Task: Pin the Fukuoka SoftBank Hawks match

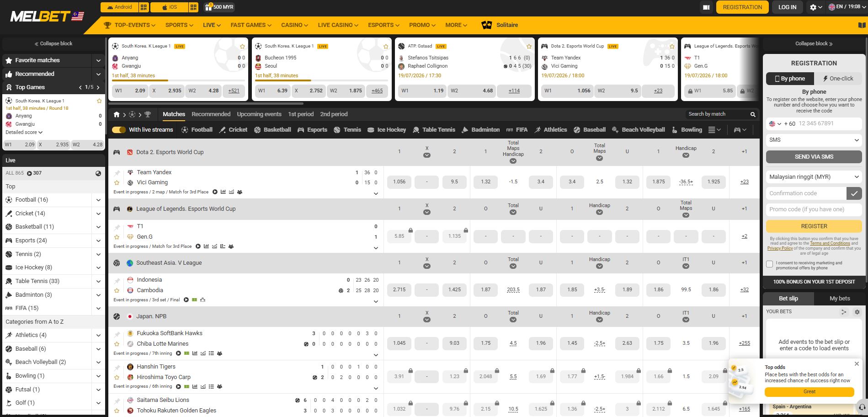Action: pos(117,334)
